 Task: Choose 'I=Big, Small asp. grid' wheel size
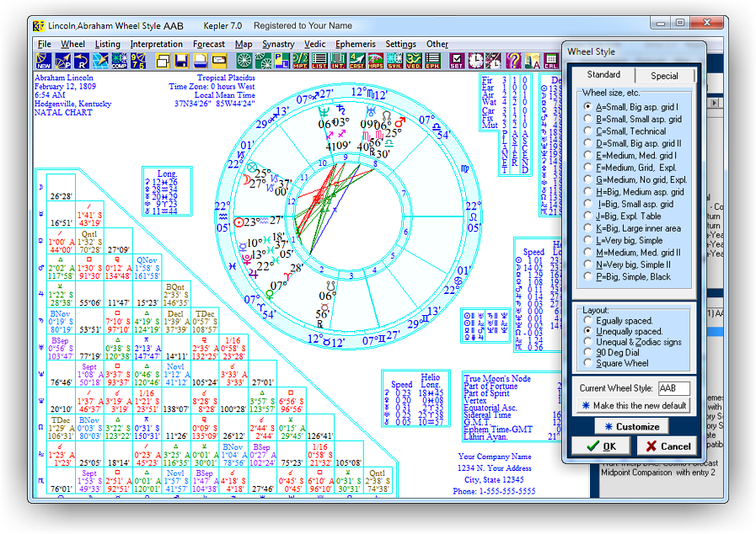[628, 204]
